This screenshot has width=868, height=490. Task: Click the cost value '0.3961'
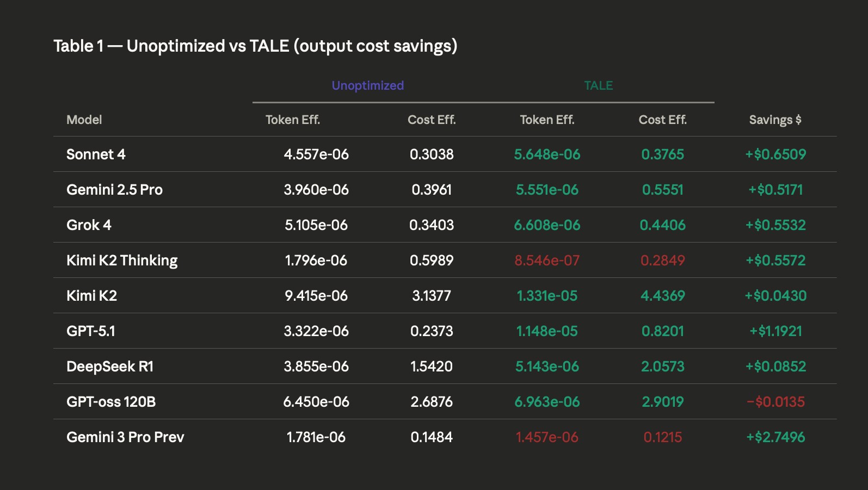click(432, 190)
